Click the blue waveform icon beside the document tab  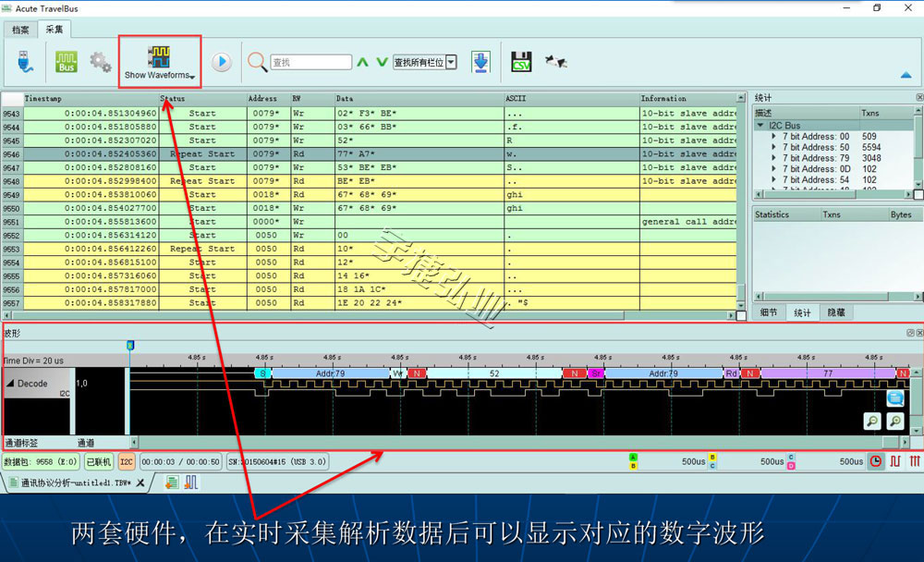pyautogui.click(x=191, y=483)
